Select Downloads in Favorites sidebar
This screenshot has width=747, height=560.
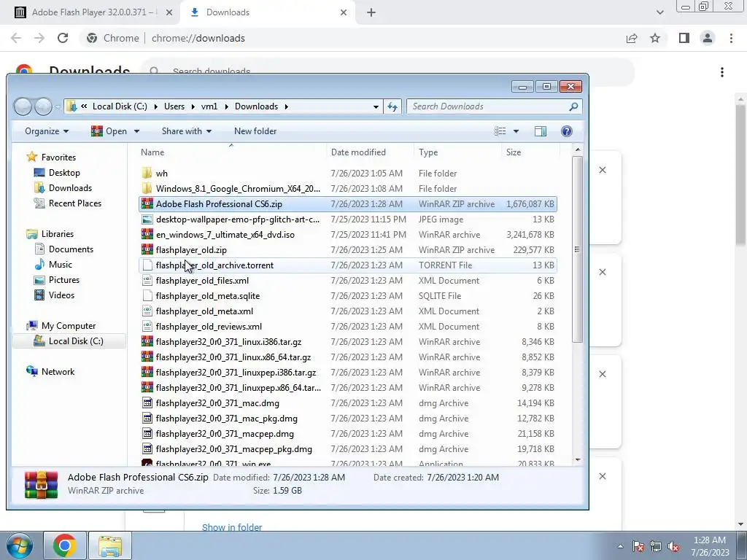[x=70, y=188]
